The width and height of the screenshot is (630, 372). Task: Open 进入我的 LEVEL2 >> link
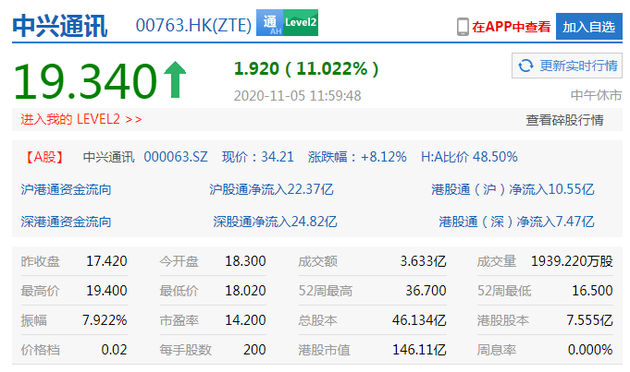coord(81,119)
